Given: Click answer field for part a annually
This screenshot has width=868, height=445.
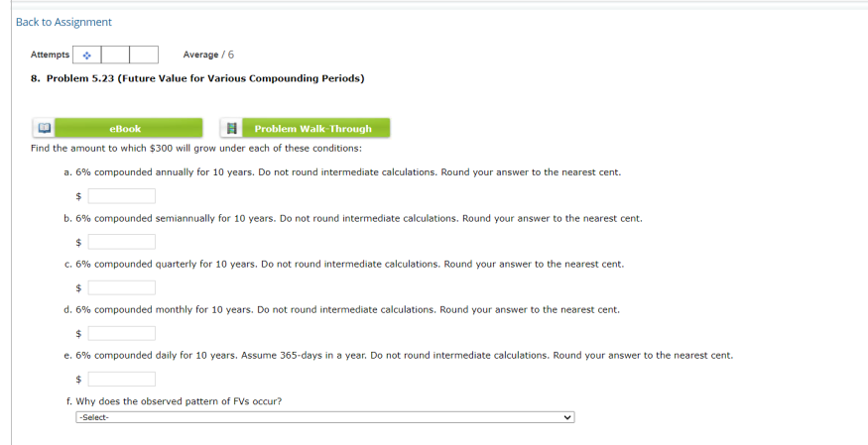Looking at the screenshot, I should coord(122,196).
